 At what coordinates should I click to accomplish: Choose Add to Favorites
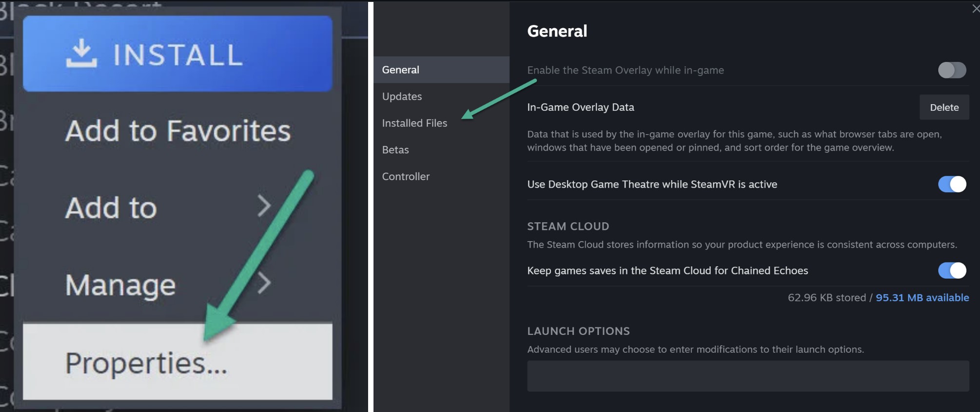(177, 131)
